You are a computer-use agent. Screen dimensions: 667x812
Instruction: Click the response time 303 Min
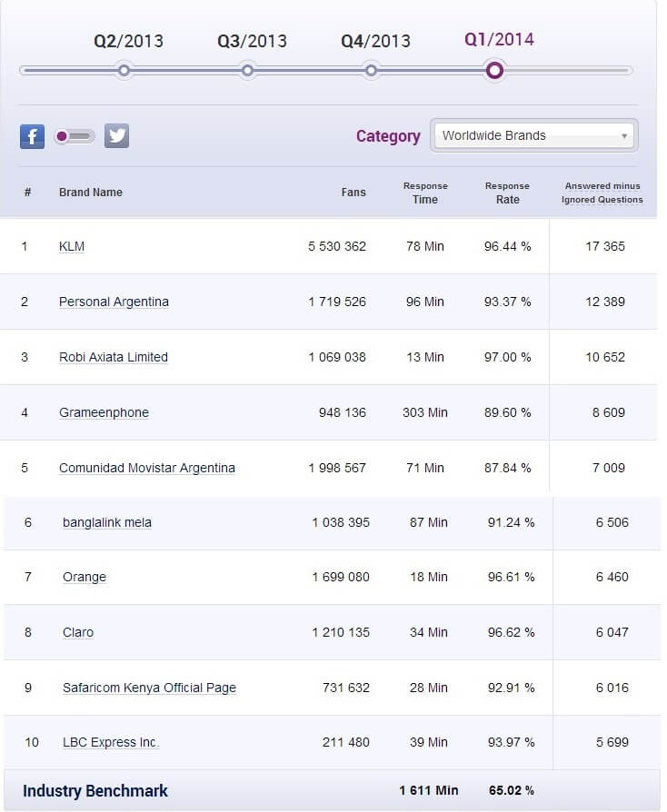coord(425,412)
